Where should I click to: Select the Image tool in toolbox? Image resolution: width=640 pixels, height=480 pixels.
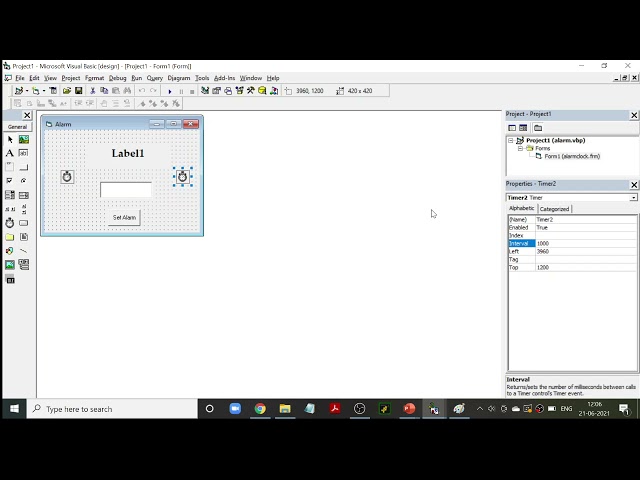[x=10, y=265]
